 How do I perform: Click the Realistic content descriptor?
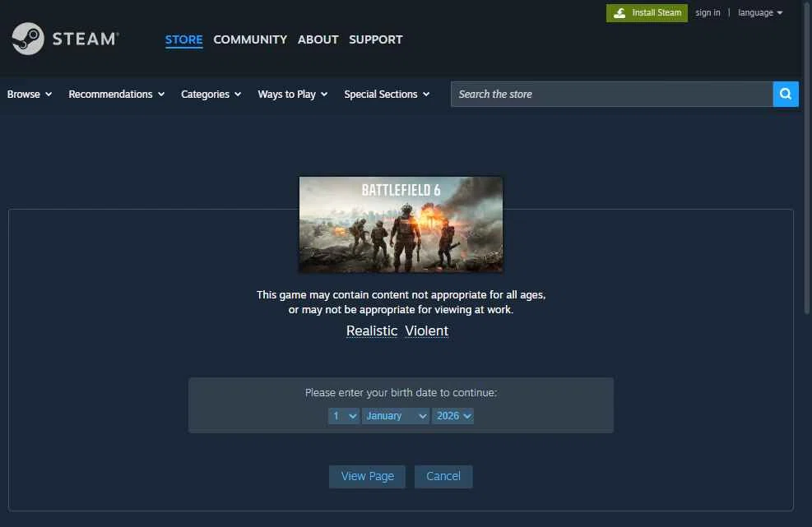(372, 331)
